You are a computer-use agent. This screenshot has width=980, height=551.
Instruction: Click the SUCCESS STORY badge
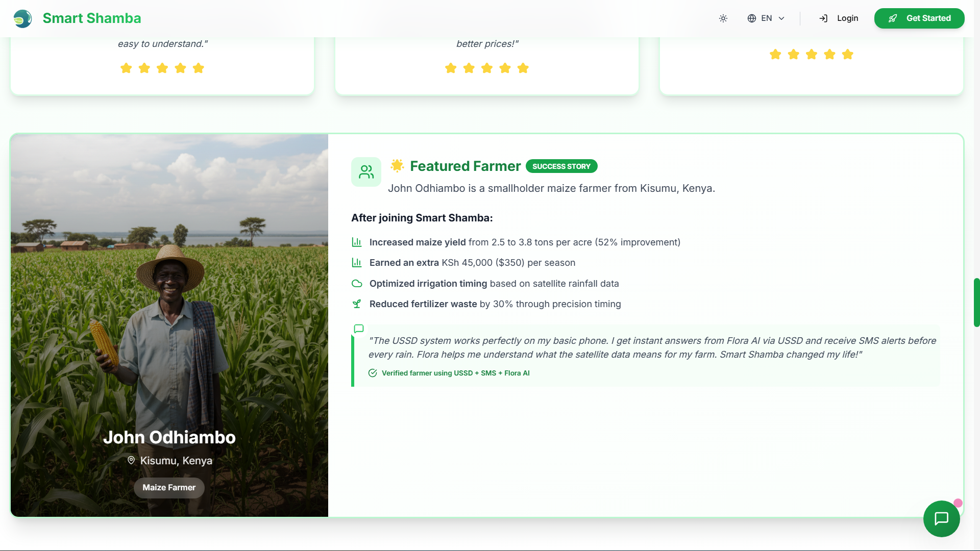[561, 166]
